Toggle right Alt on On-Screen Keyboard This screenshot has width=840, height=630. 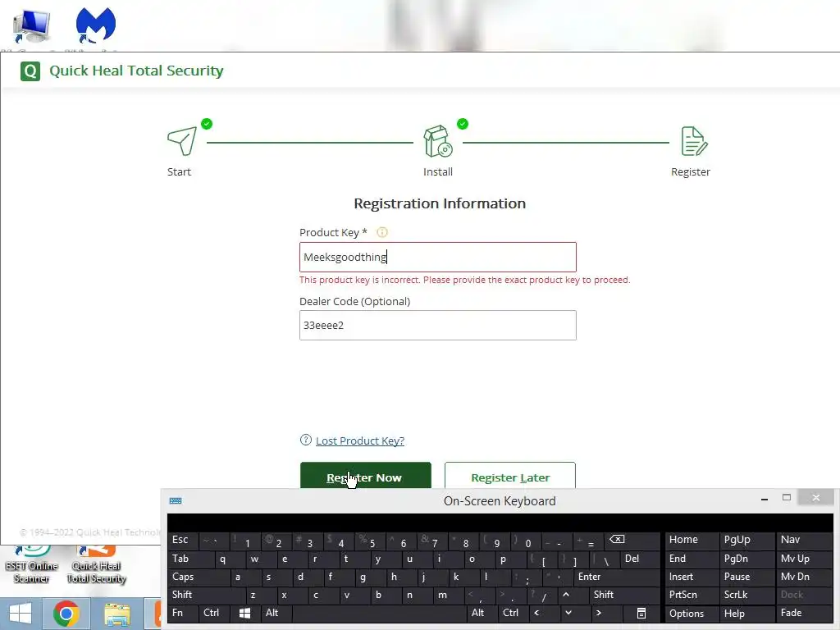tap(481, 614)
